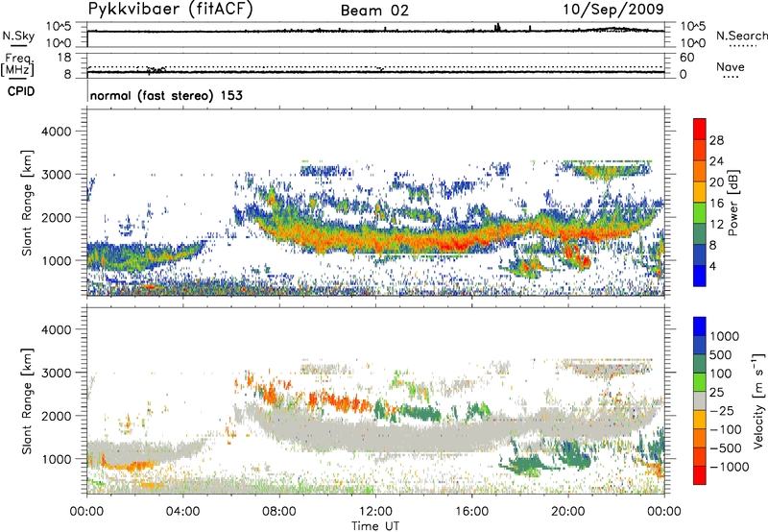The width and height of the screenshot is (768, 532).
Task: Click the "3000" tick on the velocity panel
Action: click(x=56, y=373)
